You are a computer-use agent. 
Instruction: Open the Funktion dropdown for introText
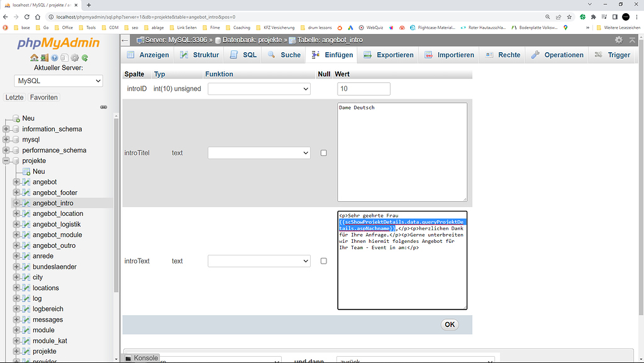click(259, 261)
